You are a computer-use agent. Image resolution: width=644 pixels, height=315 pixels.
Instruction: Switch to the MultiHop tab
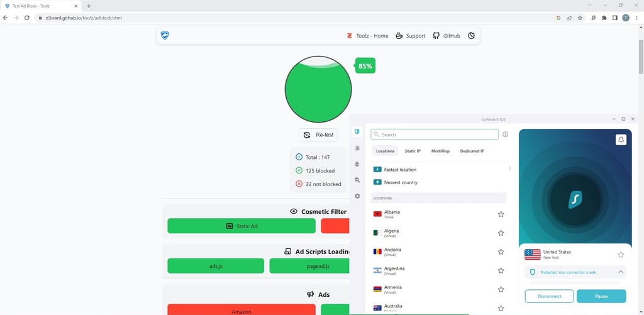point(440,151)
